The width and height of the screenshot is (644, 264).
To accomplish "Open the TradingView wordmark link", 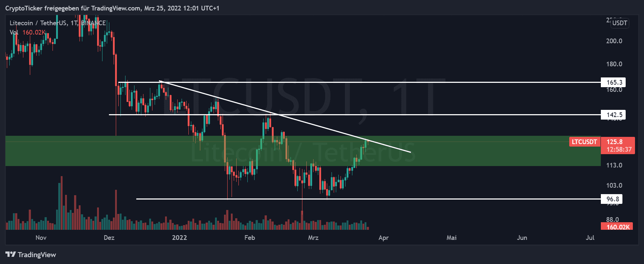I will (x=37, y=255).
